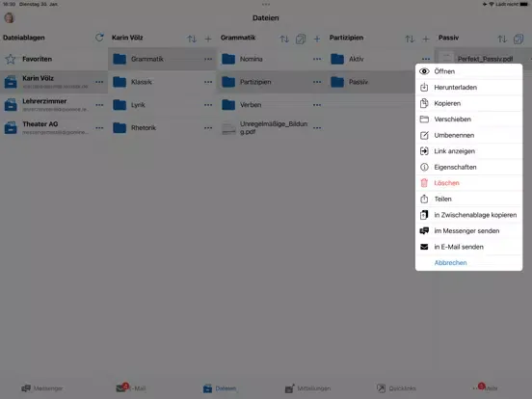Open more options for Nomina folder
The height and width of the screenshot is (399, 532).
(x=317, y=59)
